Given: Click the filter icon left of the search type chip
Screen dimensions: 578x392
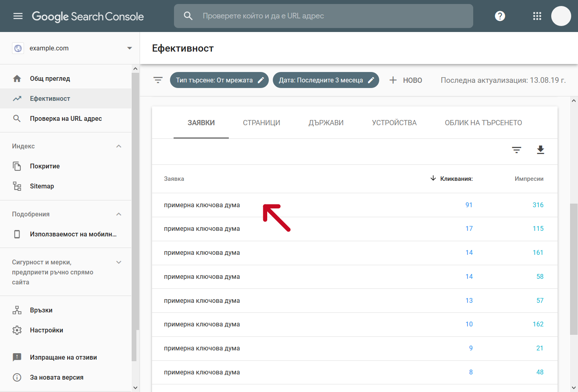Looking at the screenshot, I should pyautogui.click(x=158, y=80).
